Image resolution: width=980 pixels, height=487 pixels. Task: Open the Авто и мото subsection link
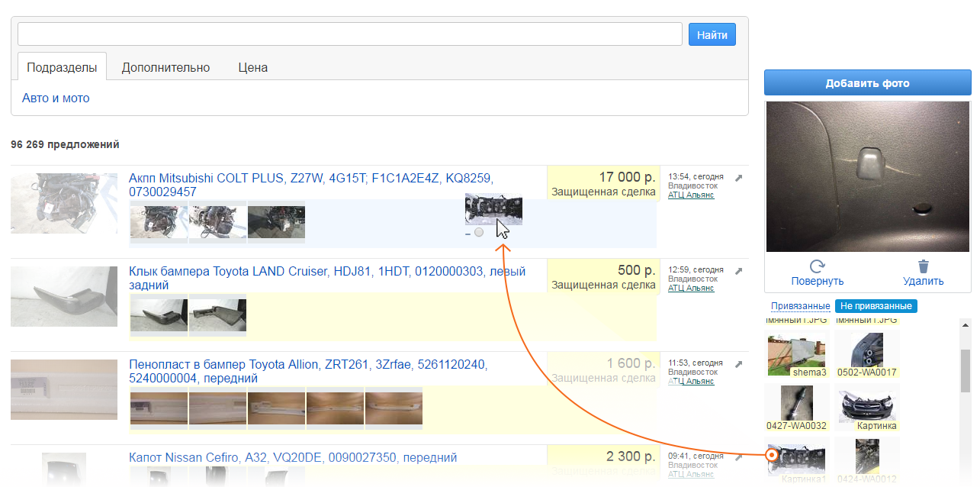[x=56, y=98]
